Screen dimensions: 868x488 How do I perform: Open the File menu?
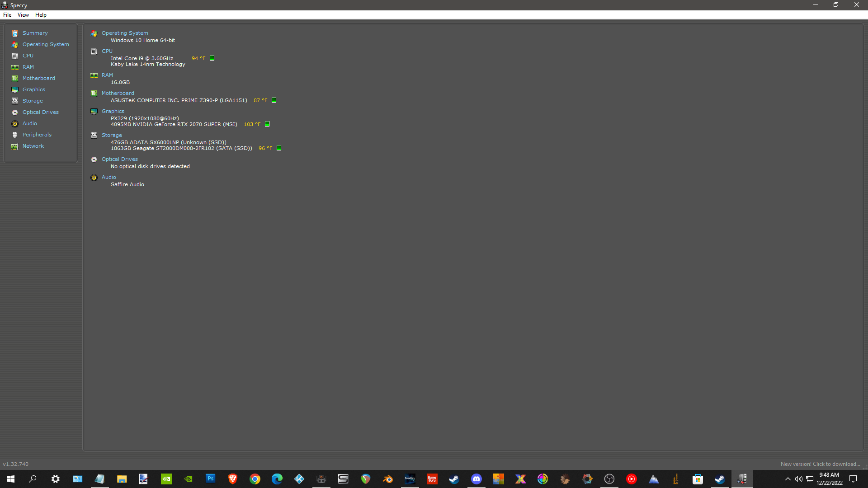point(7,15)
